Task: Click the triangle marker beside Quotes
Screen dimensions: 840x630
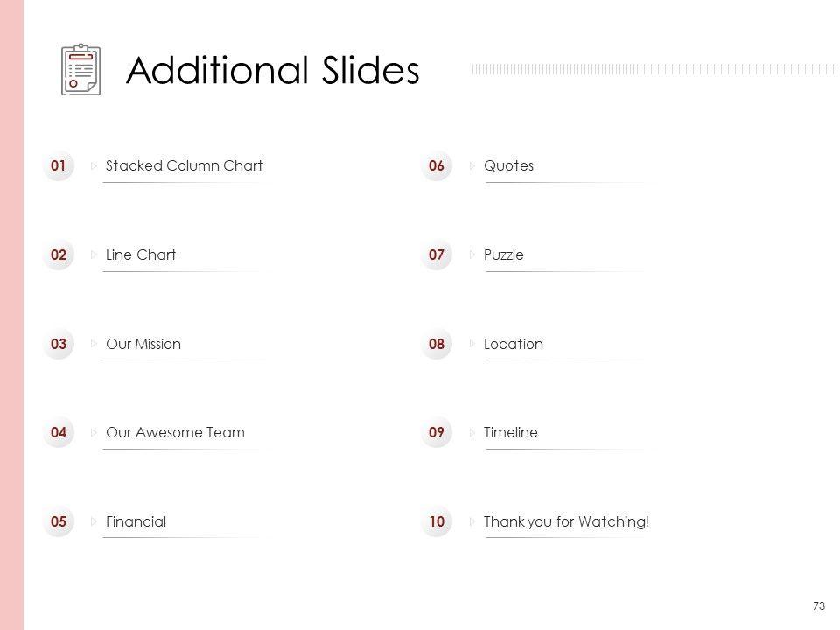Action: point(472,165)
